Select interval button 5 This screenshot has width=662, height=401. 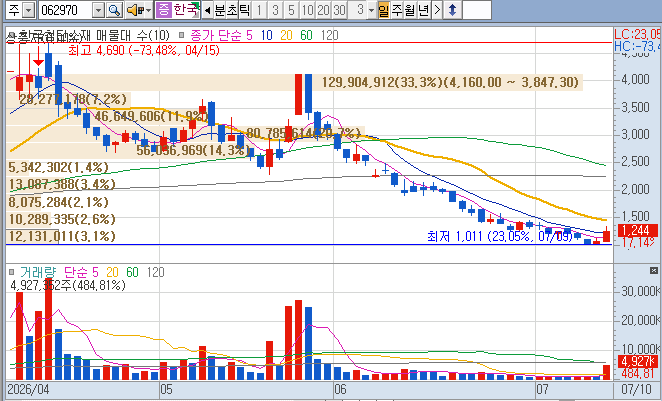click(x=291, y=10)
